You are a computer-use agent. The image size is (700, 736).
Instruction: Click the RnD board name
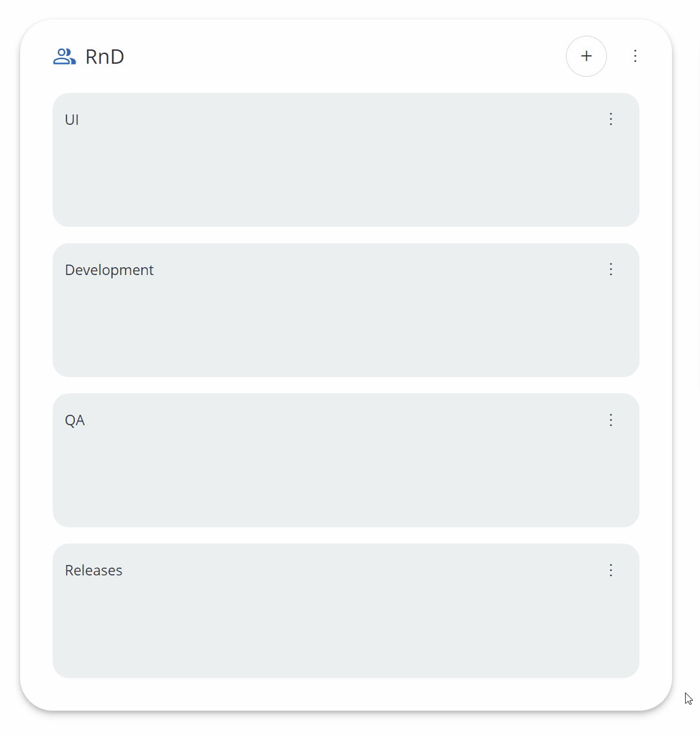(105, 57)
